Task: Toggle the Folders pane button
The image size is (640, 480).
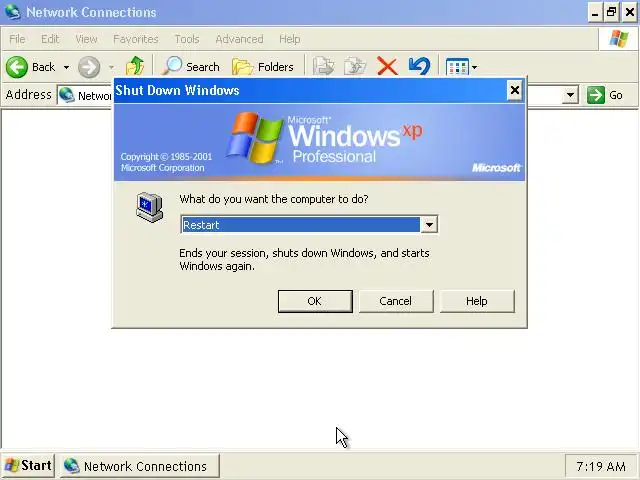Action: point(262,67)
